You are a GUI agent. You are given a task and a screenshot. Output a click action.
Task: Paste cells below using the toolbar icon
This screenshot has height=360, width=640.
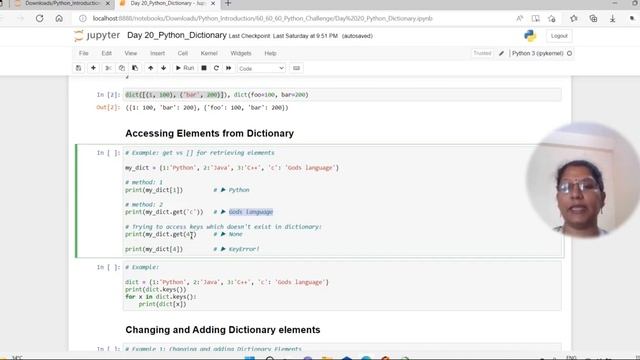click(135, 68)
